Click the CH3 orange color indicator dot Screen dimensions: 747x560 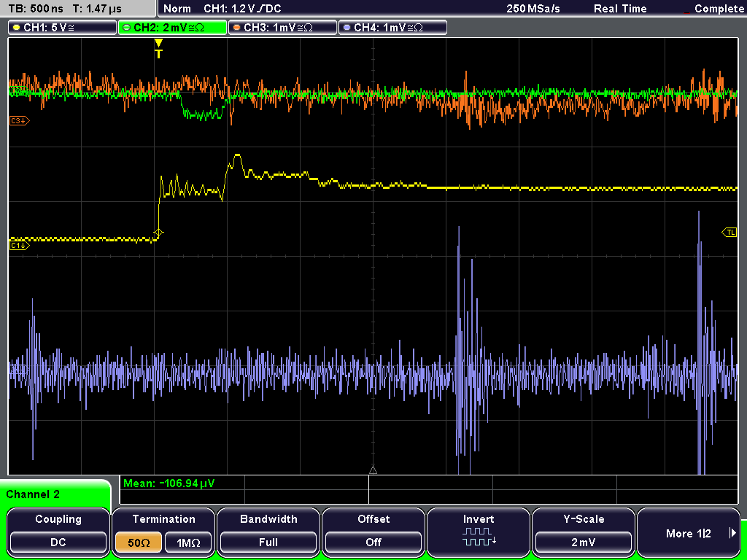click(237, 28)
